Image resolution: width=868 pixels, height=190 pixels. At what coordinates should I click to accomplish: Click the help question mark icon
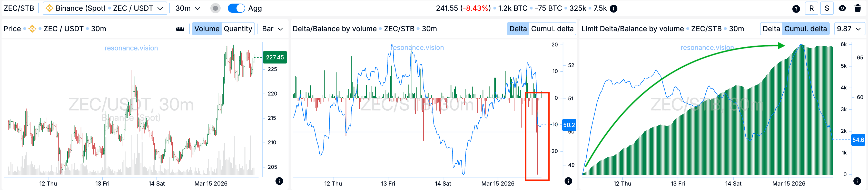click(x=796, y=9)
